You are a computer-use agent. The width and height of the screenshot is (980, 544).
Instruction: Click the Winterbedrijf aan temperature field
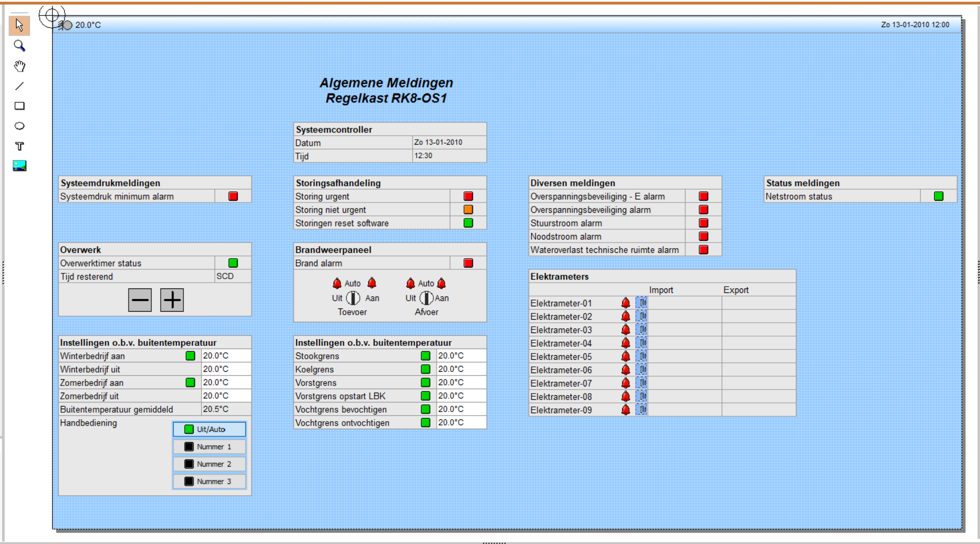click(226, 356)
